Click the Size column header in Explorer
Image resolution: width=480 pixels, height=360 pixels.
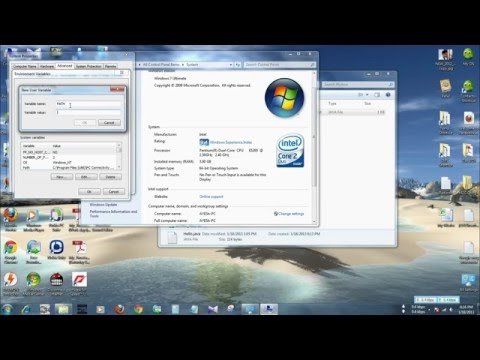pos(368,104)
